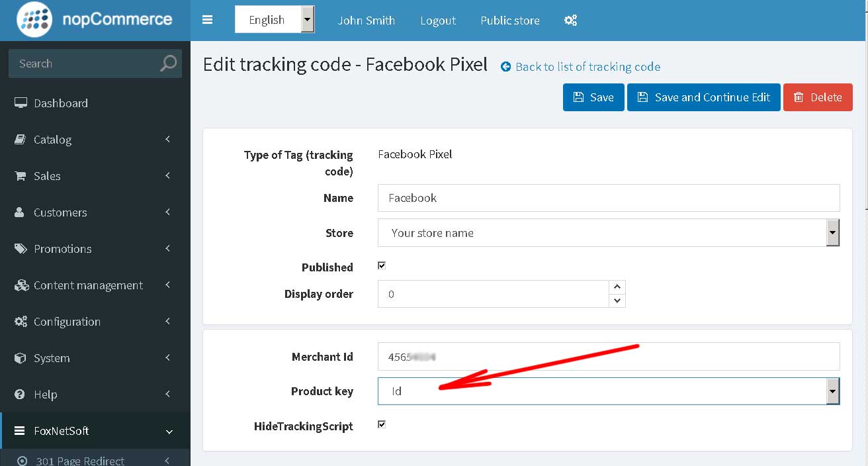Screen dimensions: 868x466
Task: Open the Promotions menu item
Action: 95,248
